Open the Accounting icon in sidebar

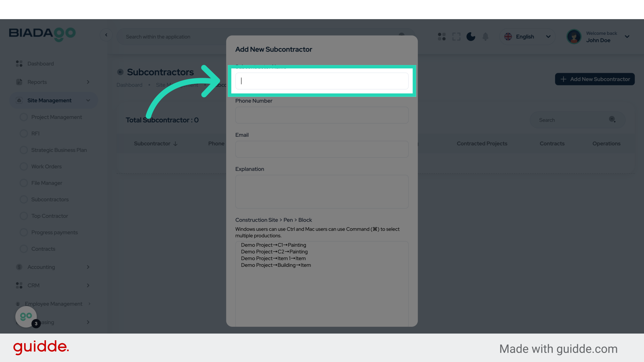[x=18, y=267]
